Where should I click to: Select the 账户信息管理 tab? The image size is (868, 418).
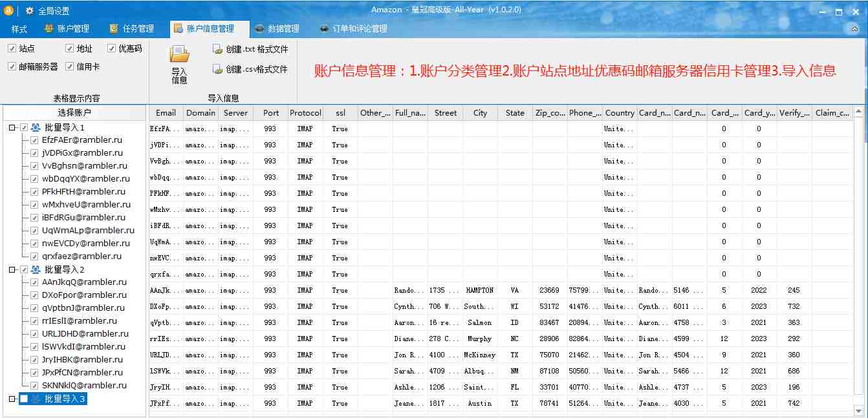point(210,29)
